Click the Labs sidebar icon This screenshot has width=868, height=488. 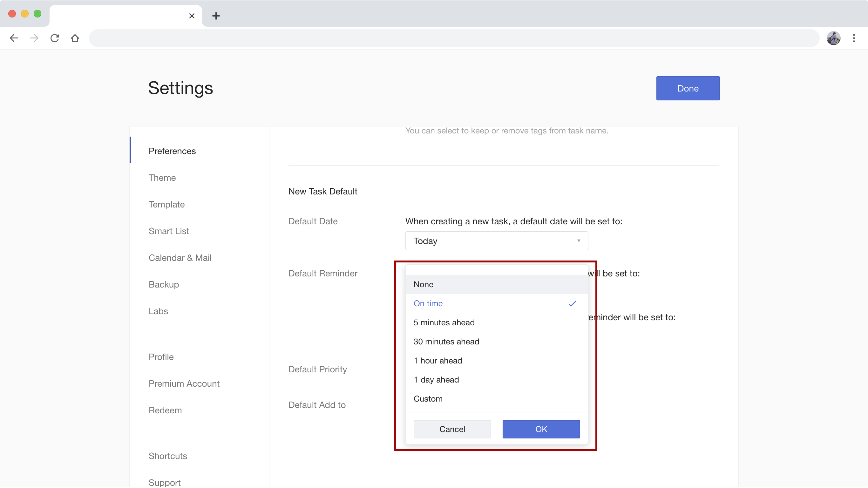pyautogui.click(x=158, y=310)
